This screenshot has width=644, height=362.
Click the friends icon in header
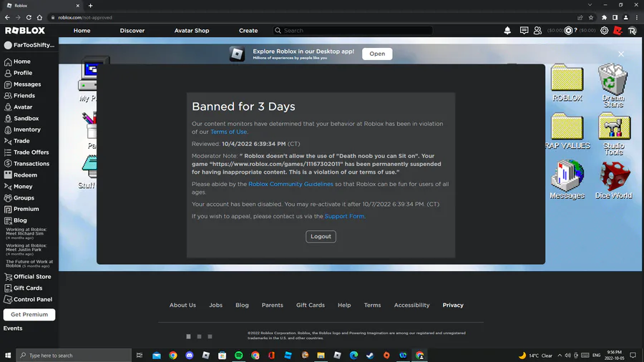coord(537,30)
